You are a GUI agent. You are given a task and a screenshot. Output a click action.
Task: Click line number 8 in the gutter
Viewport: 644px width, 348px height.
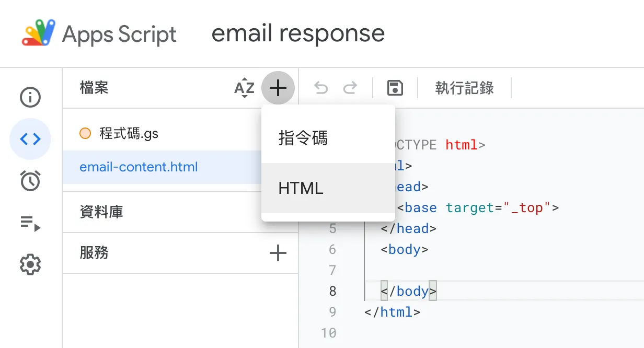tap(332, 291)
